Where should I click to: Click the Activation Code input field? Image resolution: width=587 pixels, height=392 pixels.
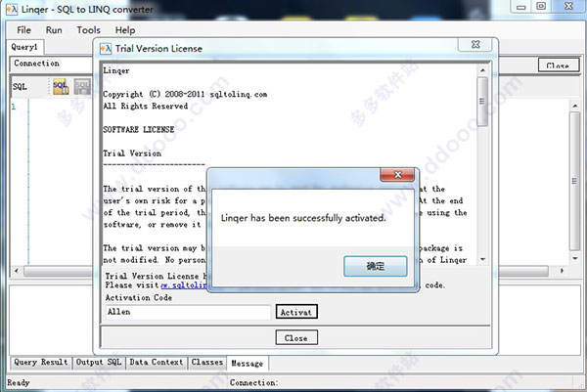click(x=188, y=312)
